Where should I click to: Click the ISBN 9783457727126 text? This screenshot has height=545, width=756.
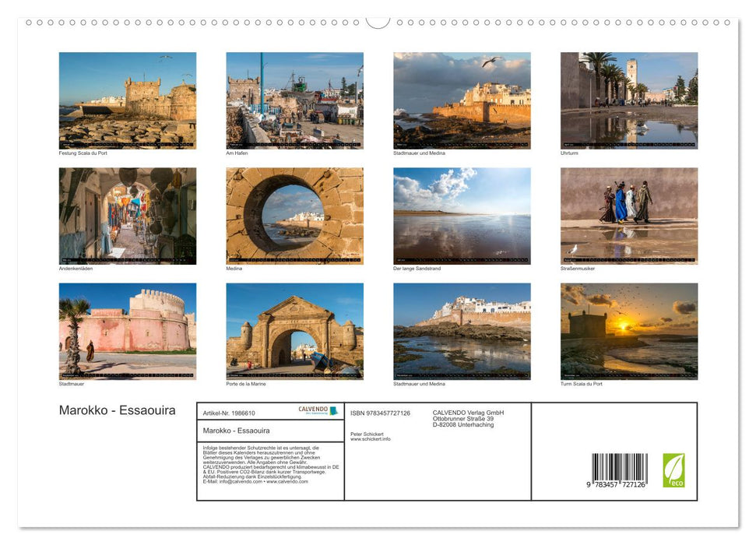[380, 412]
